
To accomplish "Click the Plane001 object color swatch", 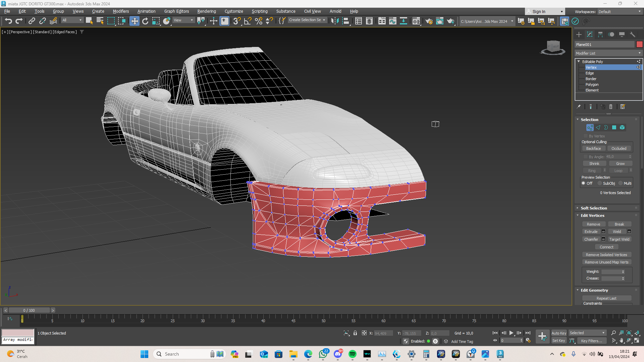I will 640,44.
